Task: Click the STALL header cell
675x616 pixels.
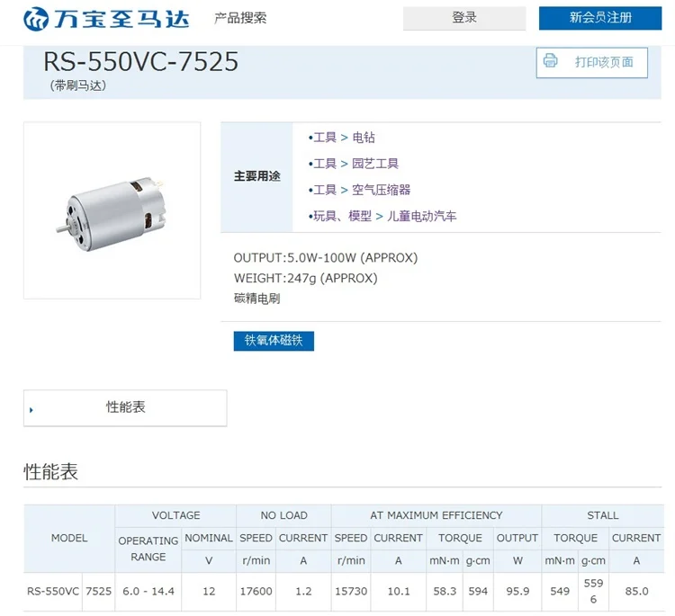Action: click(603, 515)
